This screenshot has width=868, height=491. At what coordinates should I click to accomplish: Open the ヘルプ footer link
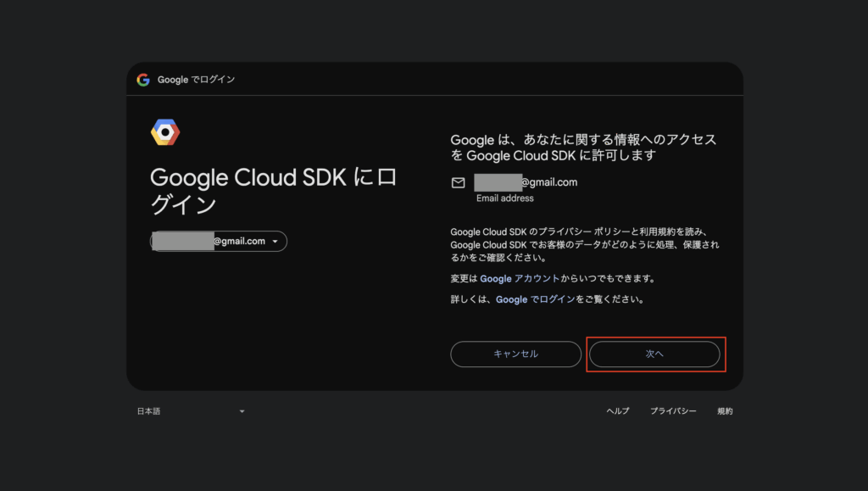(617, 411)
